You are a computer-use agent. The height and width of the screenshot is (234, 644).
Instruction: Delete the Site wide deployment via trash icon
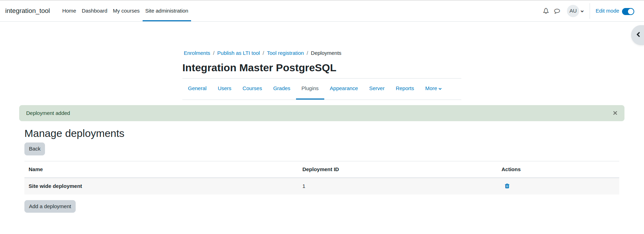coord(507,186)
